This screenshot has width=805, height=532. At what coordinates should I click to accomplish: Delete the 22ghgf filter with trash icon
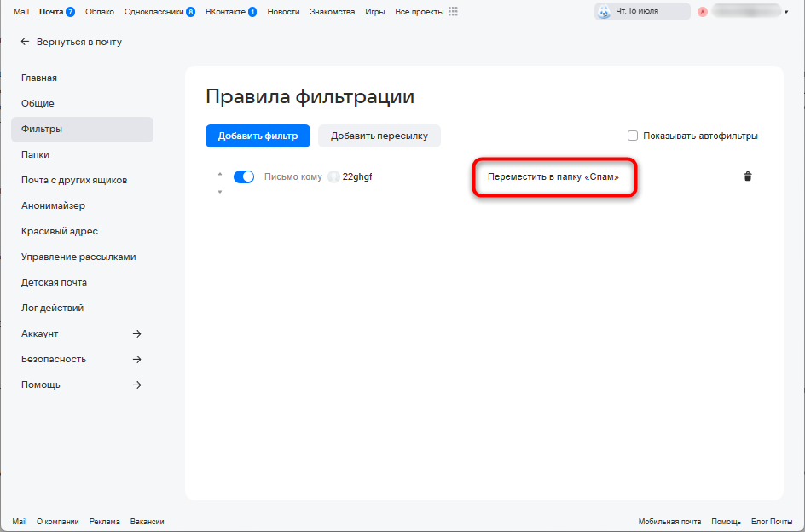[748, 176]
